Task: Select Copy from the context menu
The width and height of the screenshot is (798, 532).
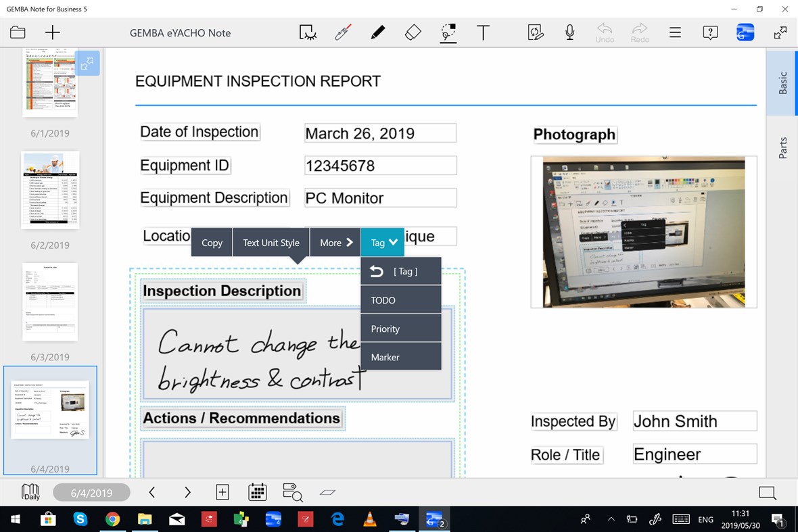Action: click(x=210, y=242)
